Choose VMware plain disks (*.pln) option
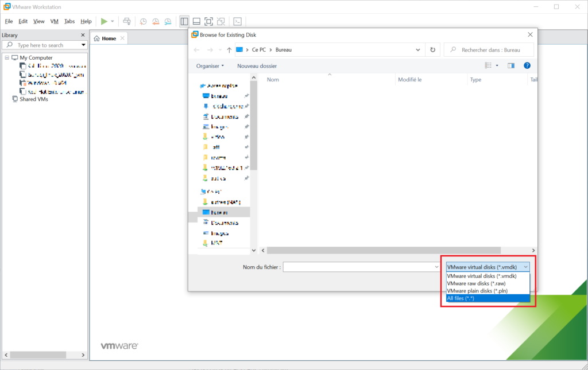588x370 pixels. tap(488, 291)
